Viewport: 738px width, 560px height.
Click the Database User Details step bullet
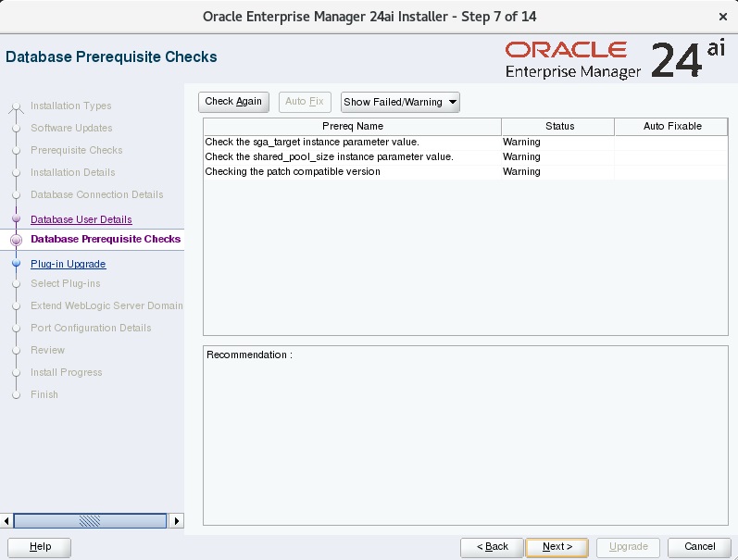16,218
